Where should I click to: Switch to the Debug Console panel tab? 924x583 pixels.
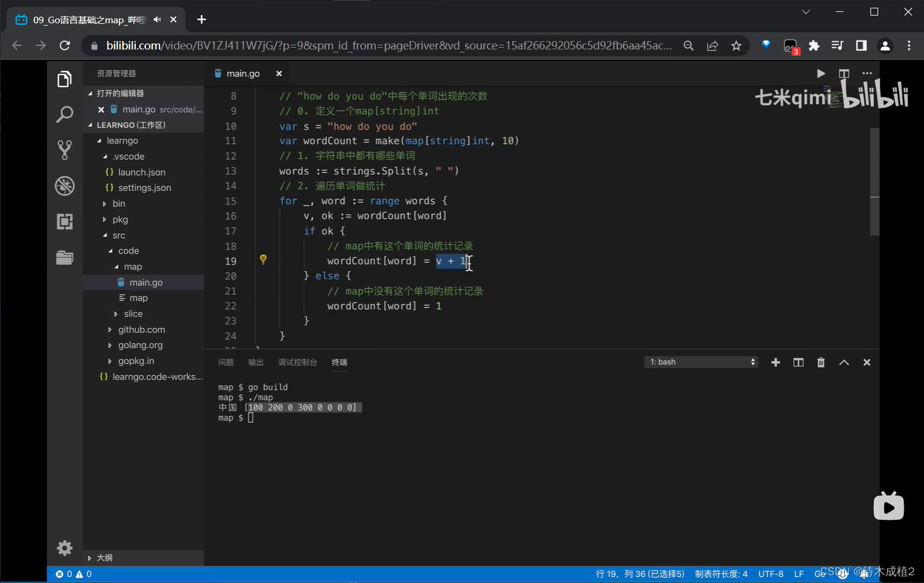tap(297, 362)
